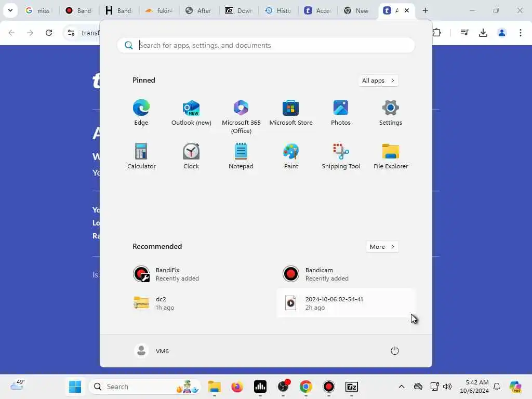Click the Chrome back arrow
Screen dimensions: 532x399
tap(11, 33)
